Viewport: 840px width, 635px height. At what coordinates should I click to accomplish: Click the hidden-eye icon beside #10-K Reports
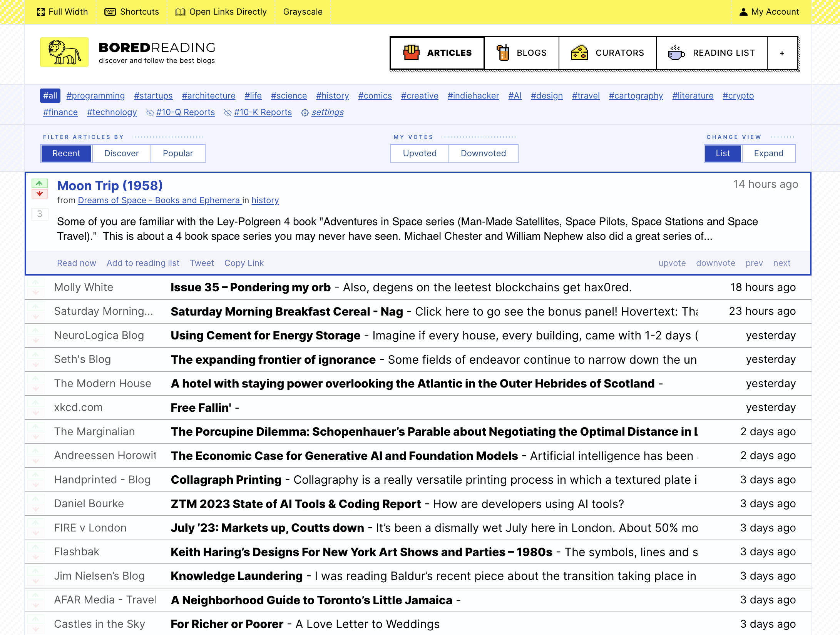(x=228, y=113)
